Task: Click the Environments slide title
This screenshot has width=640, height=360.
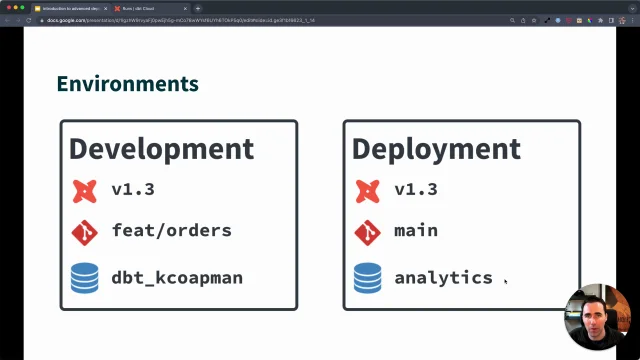Action: click(128, 84)
